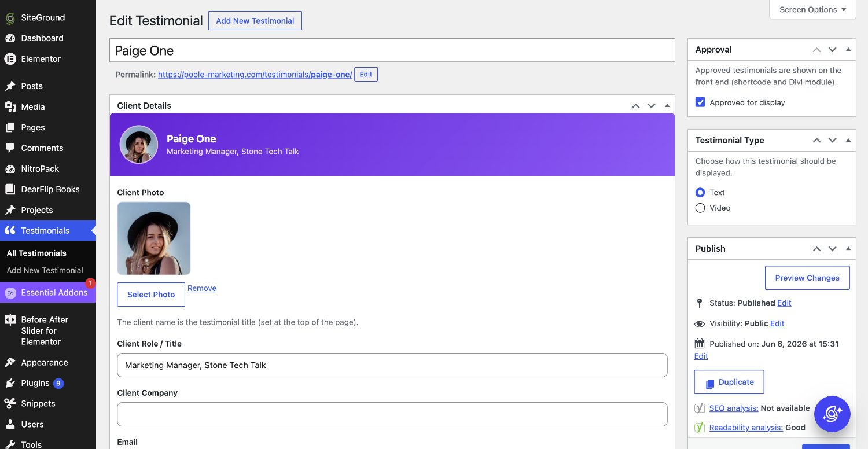This screenshot has height=449, width=868.
Task: Click the Comments bubble icon
Action: coord(10,148)
